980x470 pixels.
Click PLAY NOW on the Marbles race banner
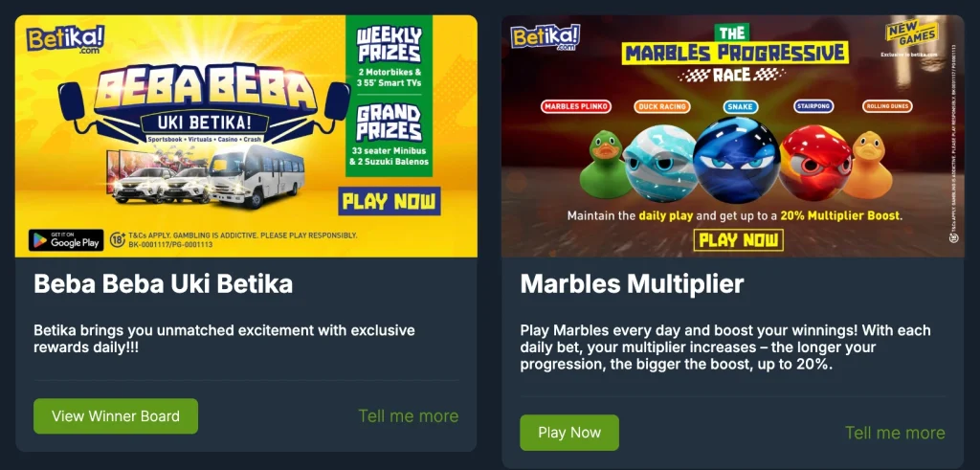tap(738, 240)
